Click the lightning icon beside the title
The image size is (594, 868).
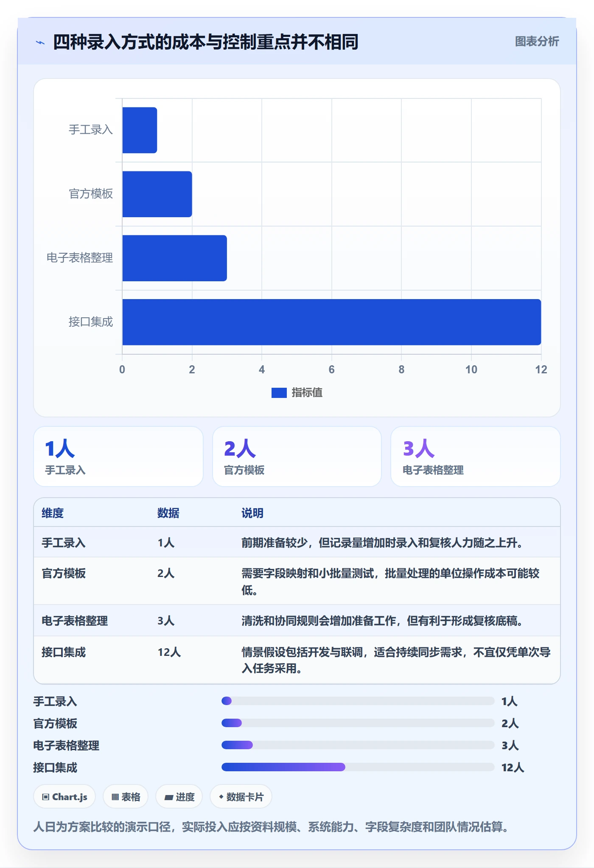(40, 42)
